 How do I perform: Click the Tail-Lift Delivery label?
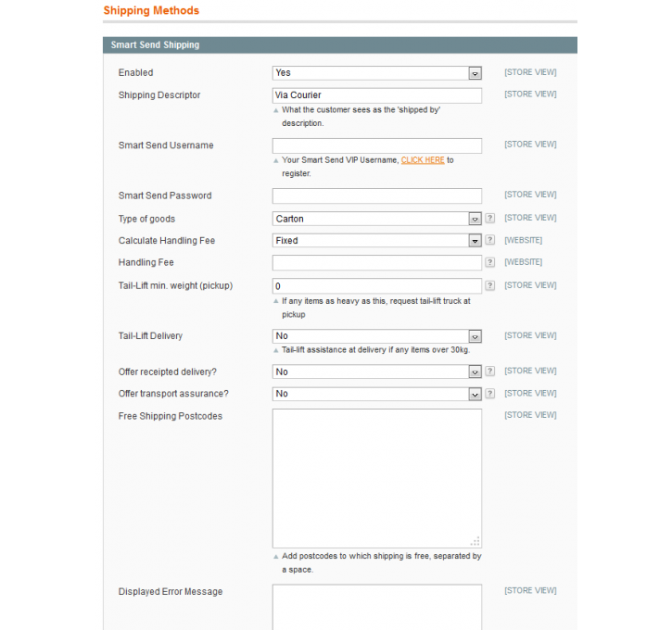click(150, 336)
